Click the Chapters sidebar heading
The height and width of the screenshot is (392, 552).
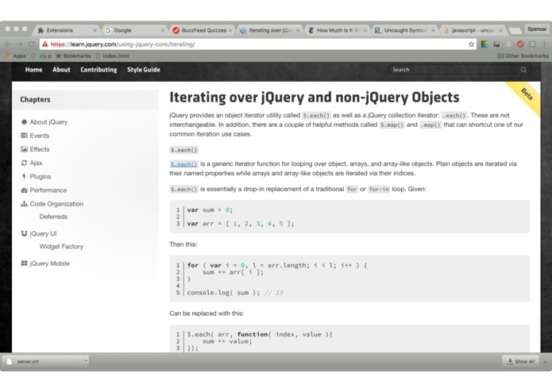(x=35, y=99)
